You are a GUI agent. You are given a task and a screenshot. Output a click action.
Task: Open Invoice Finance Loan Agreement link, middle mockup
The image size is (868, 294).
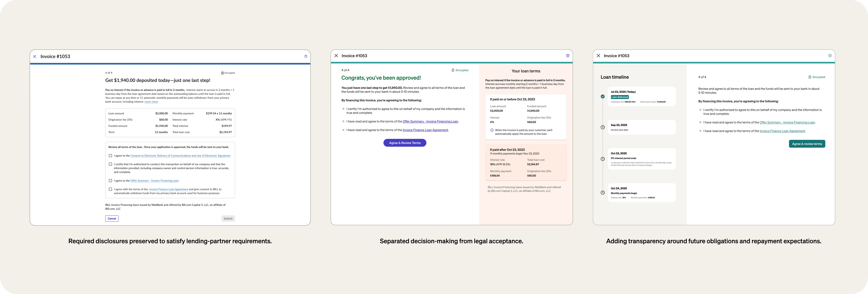click(425, 130)
